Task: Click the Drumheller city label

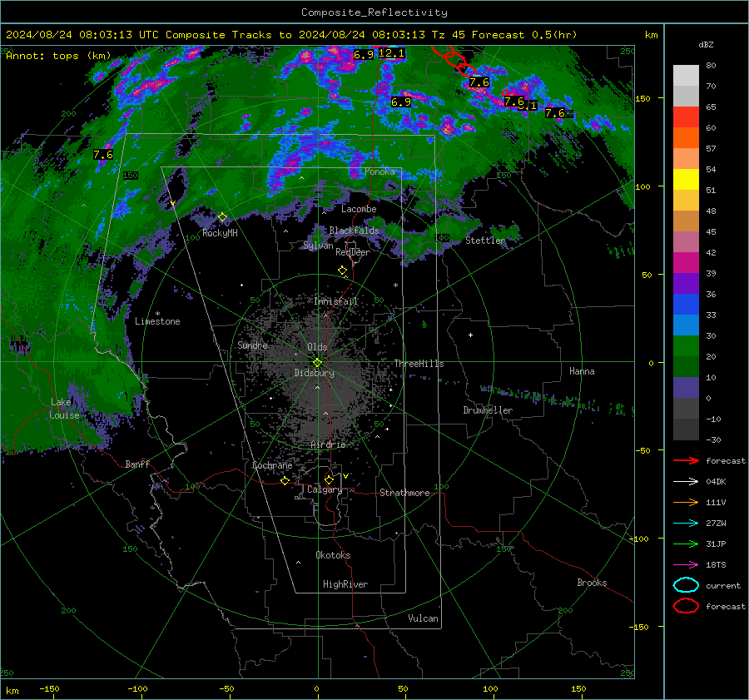Action: (488, 410)
